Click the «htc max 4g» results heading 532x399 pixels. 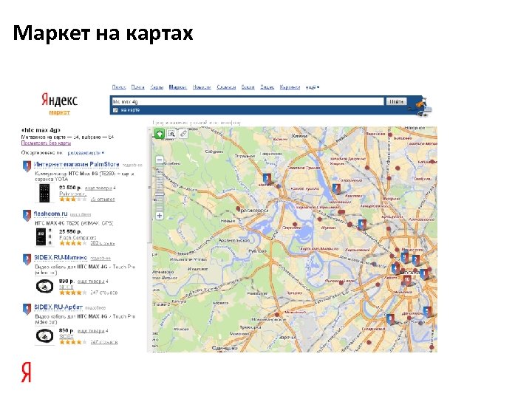[41, 130]
